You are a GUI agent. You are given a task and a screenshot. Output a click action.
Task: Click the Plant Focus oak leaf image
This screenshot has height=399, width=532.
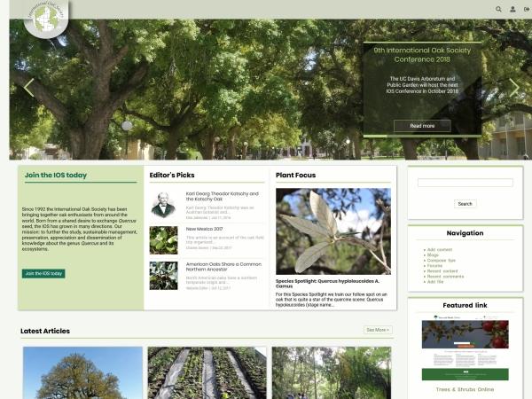point(332,231)
